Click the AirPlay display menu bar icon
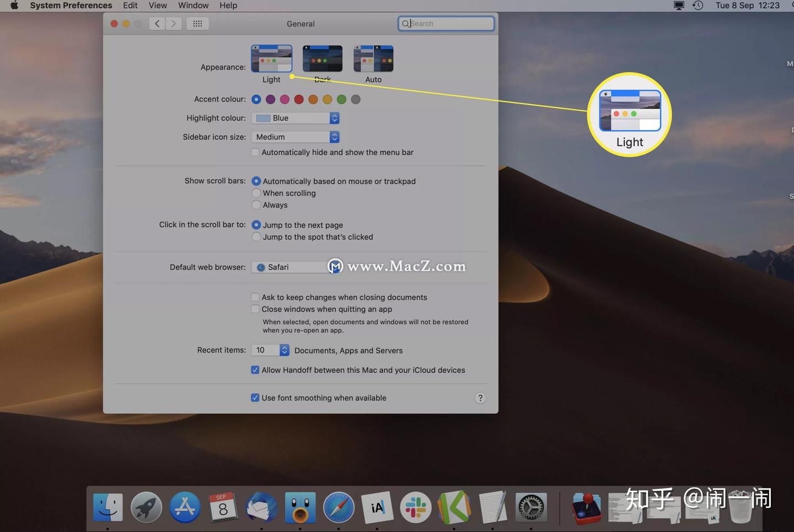Screen dimensions: 794x532 [679, 6]
